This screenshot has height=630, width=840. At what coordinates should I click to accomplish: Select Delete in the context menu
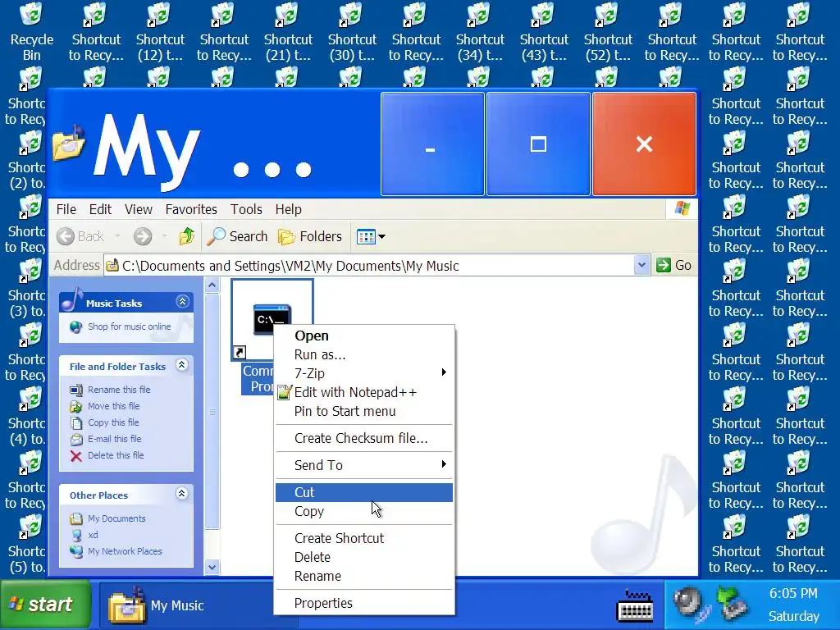pos(363,557)
